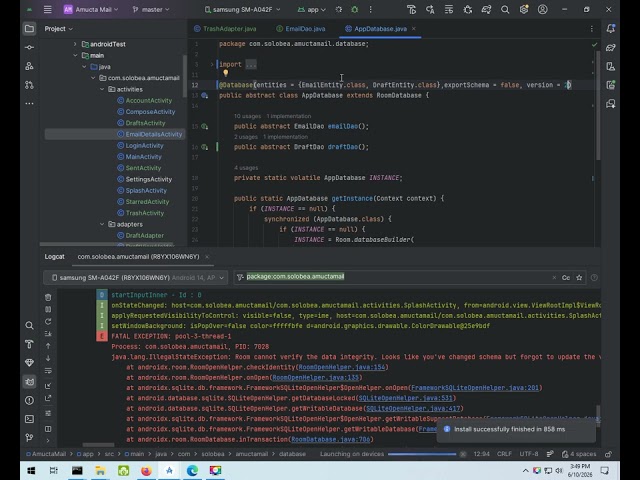Collapse the activities package folder

point(102,89)
